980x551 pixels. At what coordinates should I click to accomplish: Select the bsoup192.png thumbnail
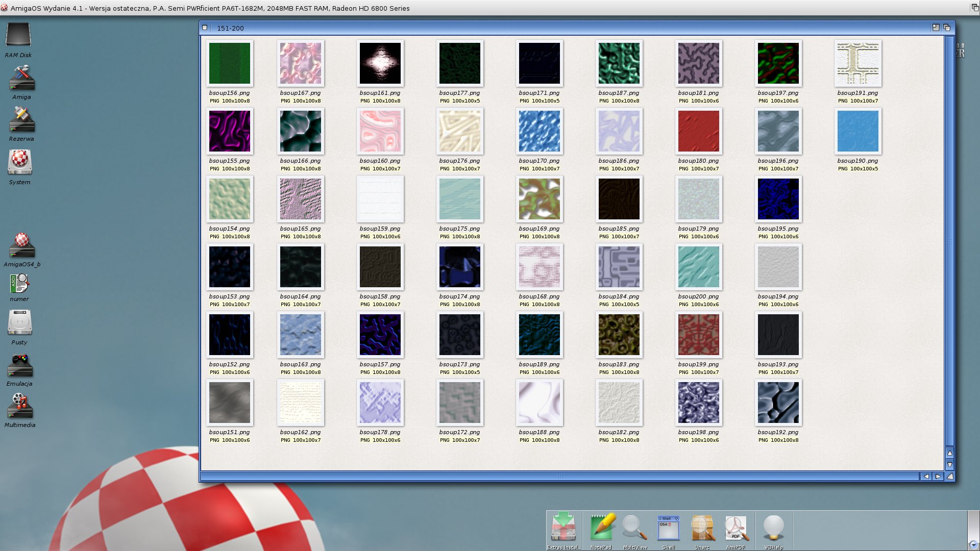[778, 403]
